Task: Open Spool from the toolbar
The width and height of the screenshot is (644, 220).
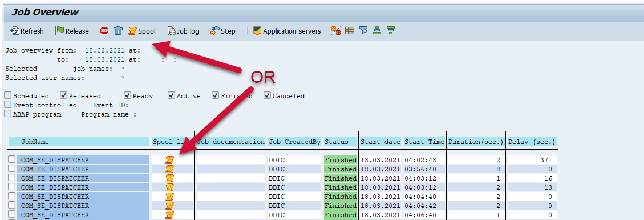Action: coord(141,31)
